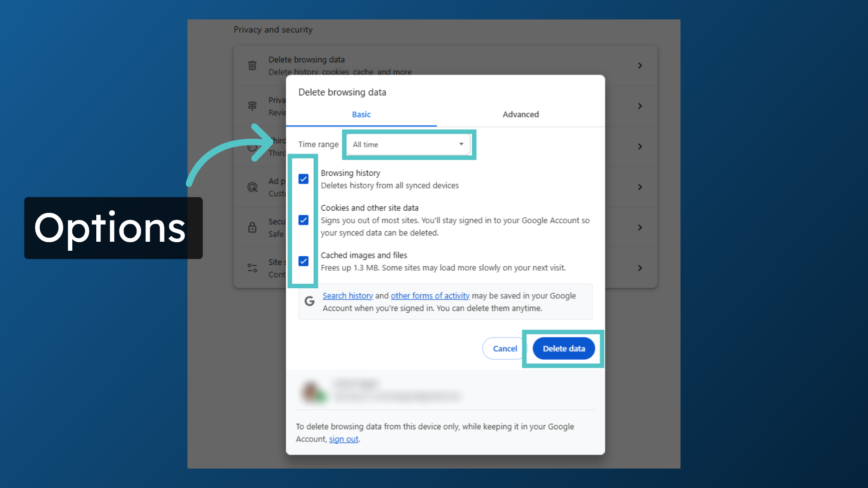Click the Ad privacy icon in settings list
Screen dimensions: 868x488
pos(252,187)
